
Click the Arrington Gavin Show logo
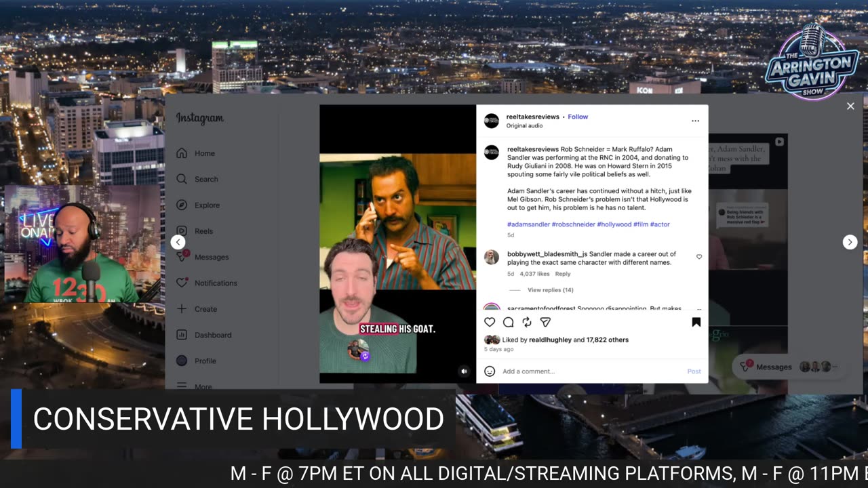click(812, 62)
